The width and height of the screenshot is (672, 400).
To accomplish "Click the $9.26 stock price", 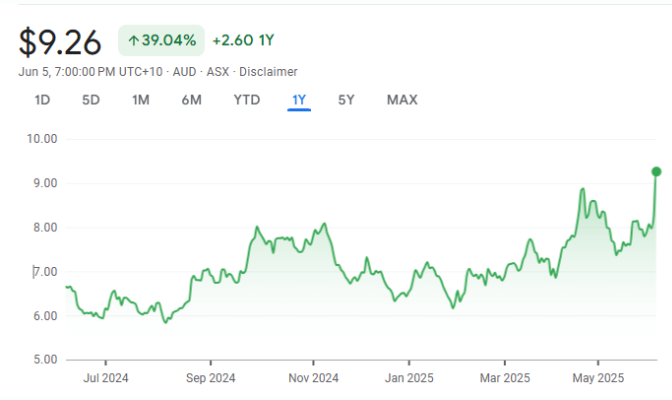I will (x=60, y=42).
